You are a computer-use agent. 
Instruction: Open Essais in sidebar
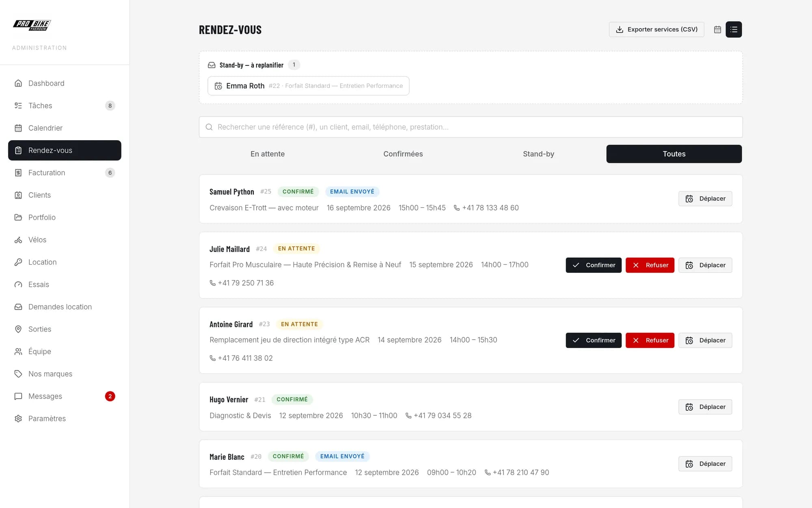tap(65, 284)
